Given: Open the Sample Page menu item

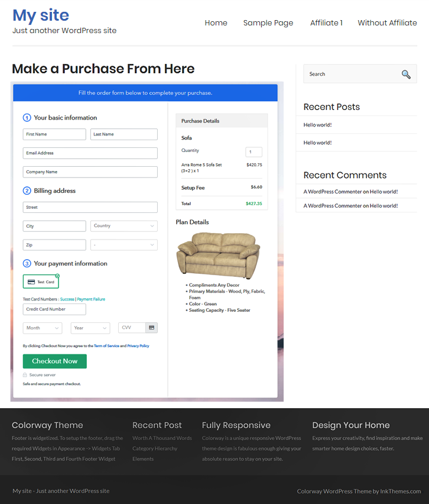Looking at the screenshot, I should [268, 23].
